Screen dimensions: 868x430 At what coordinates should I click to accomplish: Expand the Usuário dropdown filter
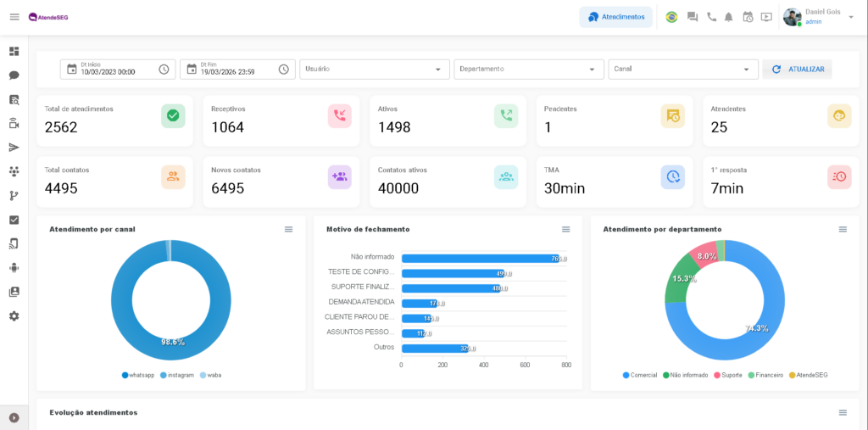374,70
